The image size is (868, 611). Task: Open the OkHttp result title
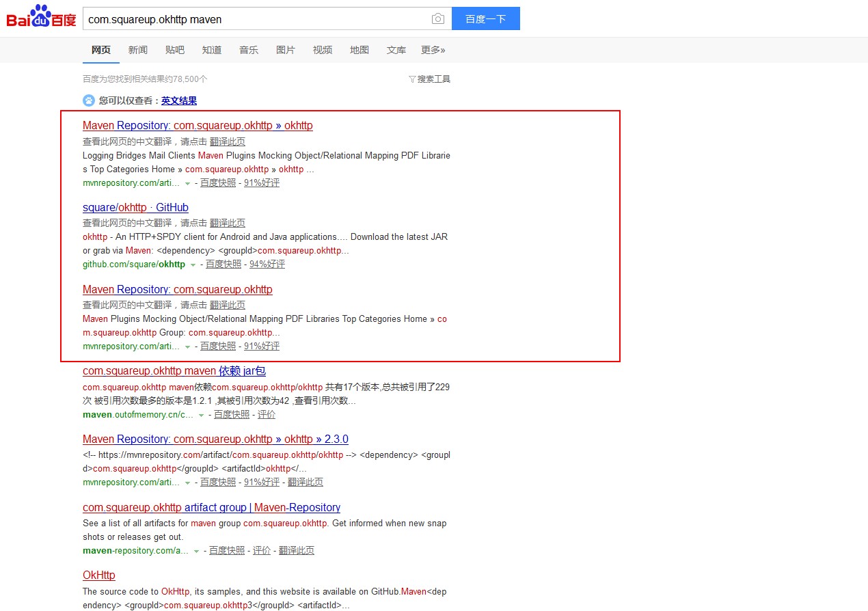click(99, 575)
